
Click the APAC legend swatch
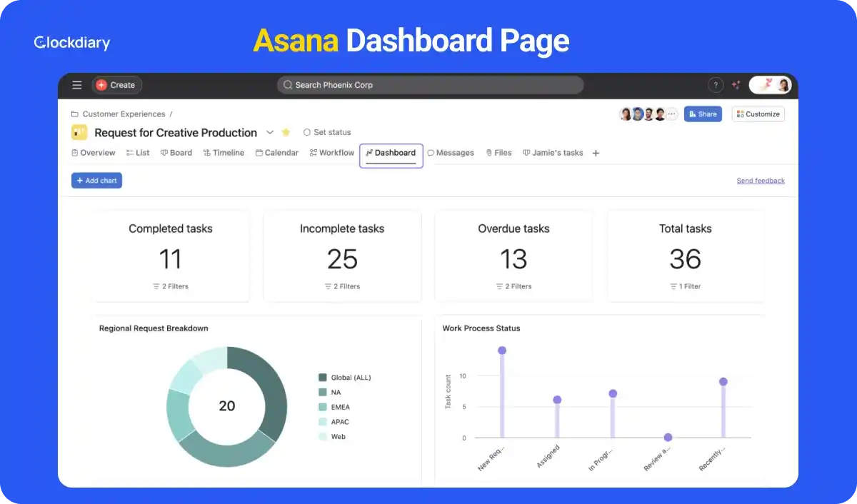(323, 422)
